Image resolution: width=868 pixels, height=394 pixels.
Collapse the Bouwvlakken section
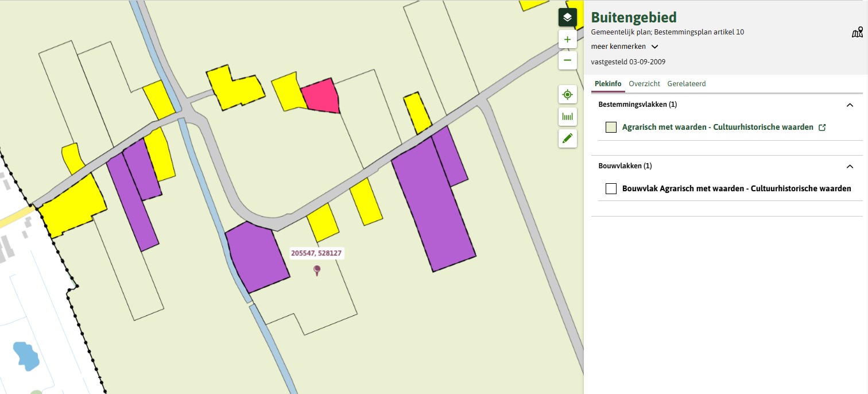850,167
